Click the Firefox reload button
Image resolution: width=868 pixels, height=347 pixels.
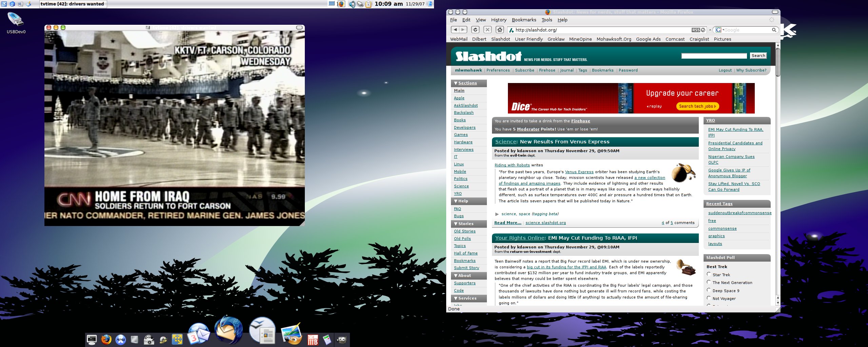click(475, 30)
